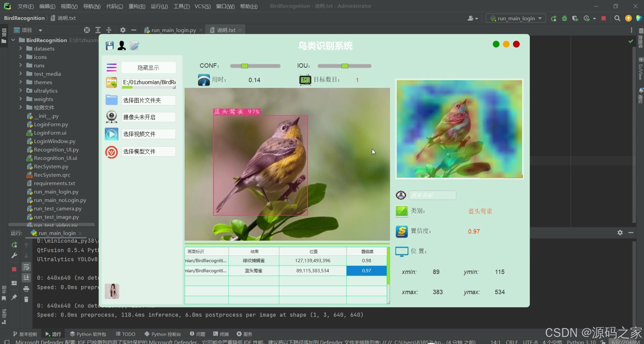Click the webcam icon next to 摄像头未开启
The height and width of the screenshot is (344, 644).
click(111, 117)
